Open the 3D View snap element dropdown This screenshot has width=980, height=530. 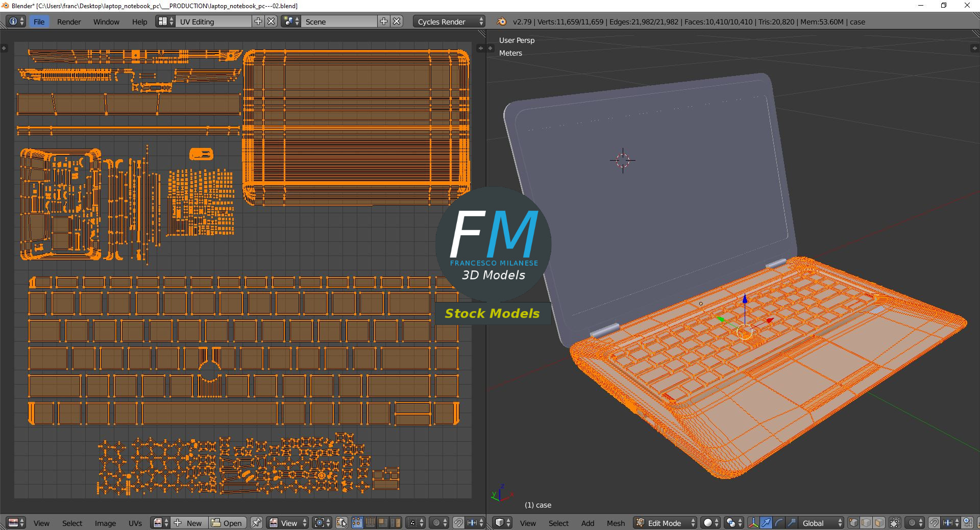(951, 523)
